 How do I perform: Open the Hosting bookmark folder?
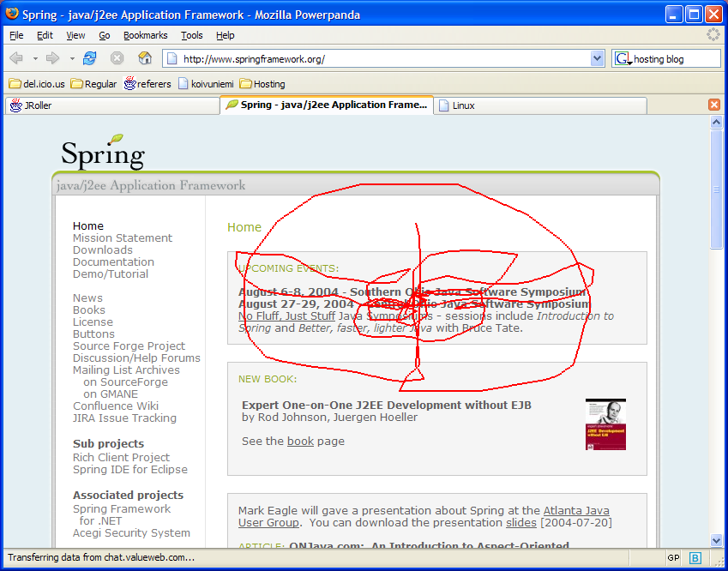262,84
